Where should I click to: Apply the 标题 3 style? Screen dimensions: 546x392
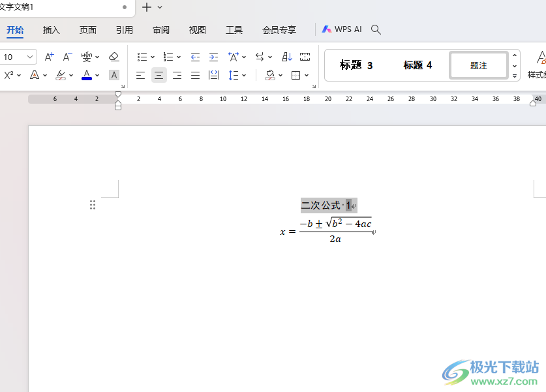pyautogui.click(x=356, y=65)
